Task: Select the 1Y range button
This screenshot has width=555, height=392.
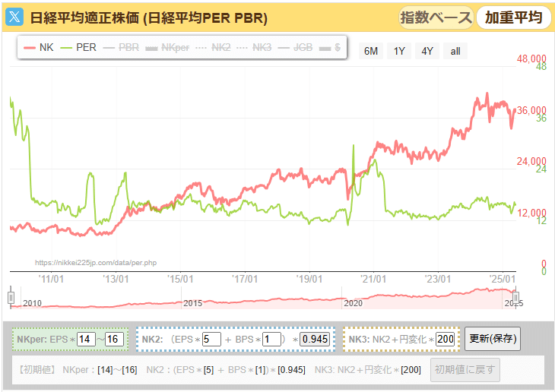Action: click(x=399, y=52)
